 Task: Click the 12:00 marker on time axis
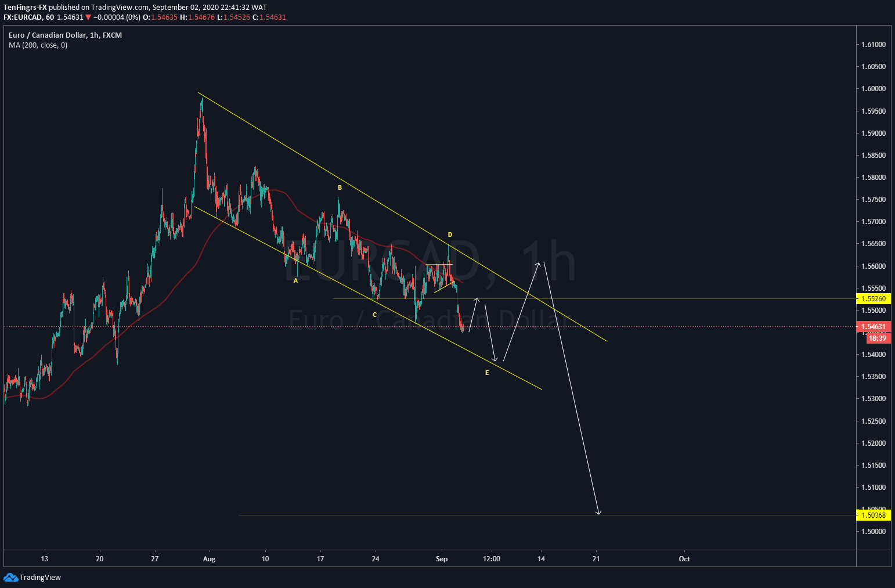click(492, 559)
